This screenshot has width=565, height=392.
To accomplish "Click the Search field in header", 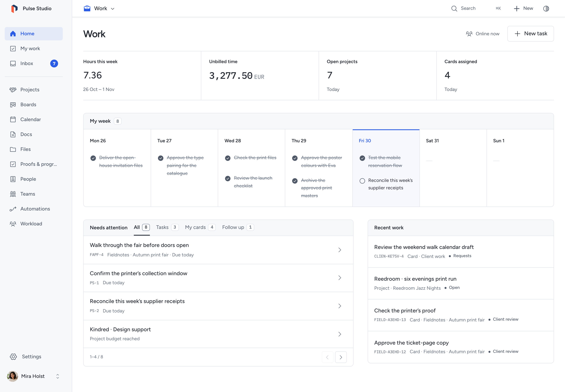I will pos(476,9).
